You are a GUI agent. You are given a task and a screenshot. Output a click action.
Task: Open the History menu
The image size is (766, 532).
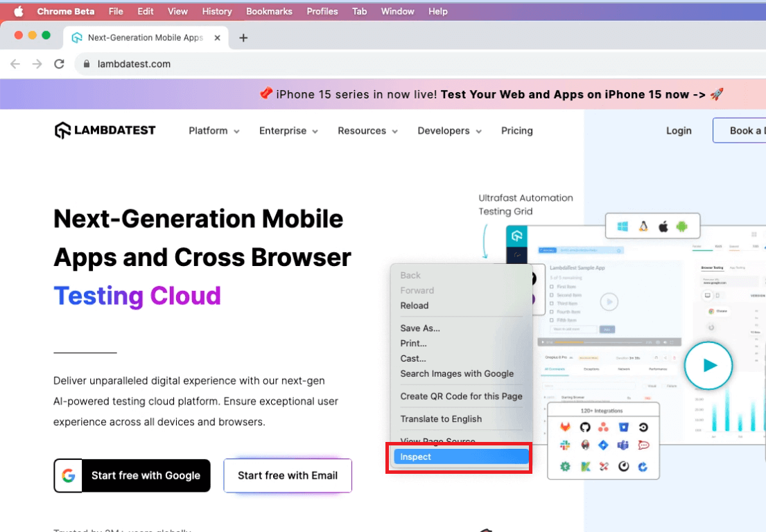[x=217, y=11]
